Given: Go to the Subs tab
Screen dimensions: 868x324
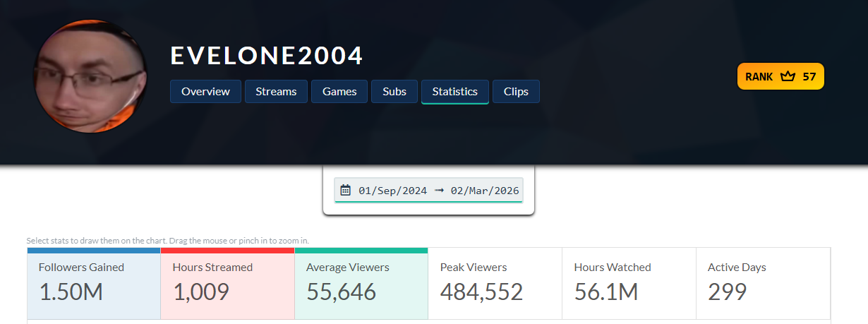Looking at the screenshot, I should (x=394, y=92).
